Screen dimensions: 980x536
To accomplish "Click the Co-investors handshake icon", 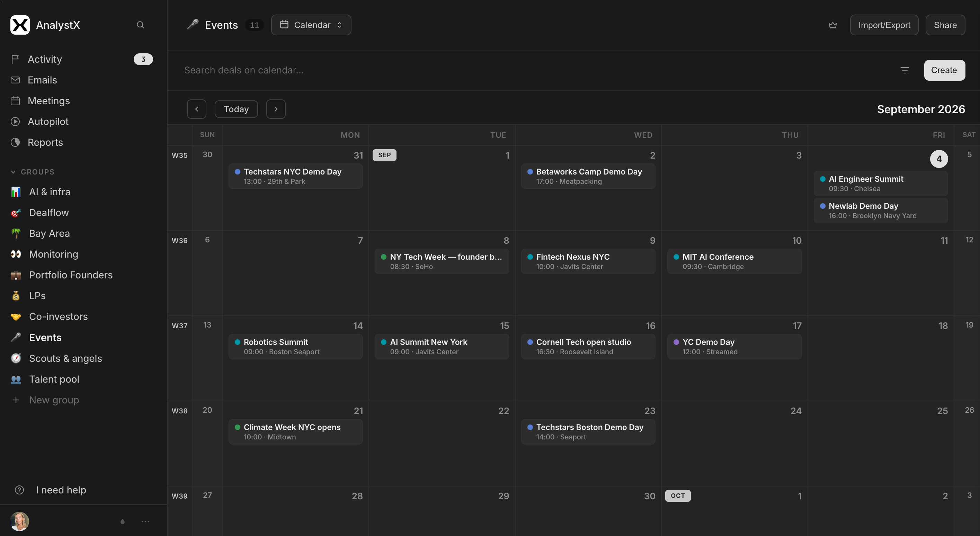I will 16,316.
